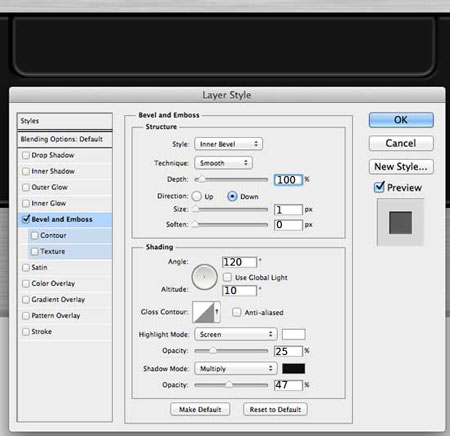This screenshot has height=436, width=450.
Task: Toggle the Preview checkbox
Action: 379,187
